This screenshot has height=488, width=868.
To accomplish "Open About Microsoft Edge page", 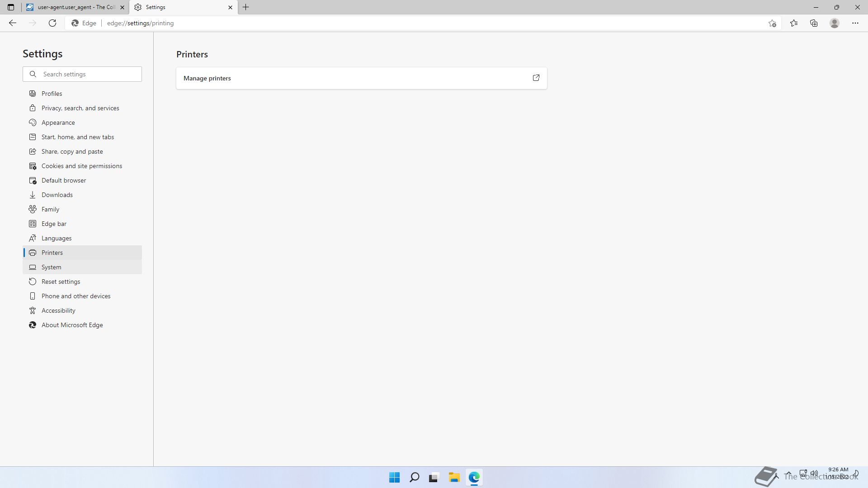I will click(82, 325).
